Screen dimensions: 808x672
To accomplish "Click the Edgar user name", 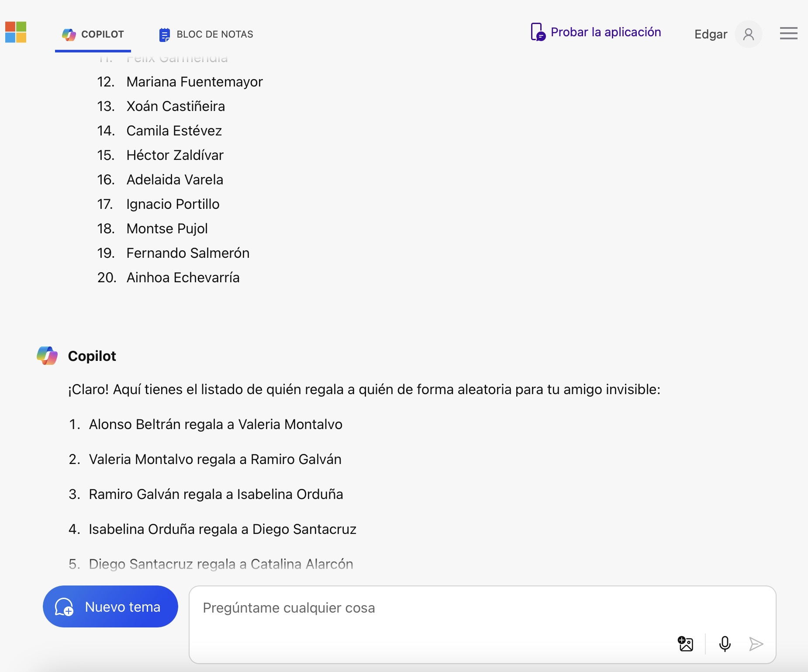I will (x=711, y=34).
